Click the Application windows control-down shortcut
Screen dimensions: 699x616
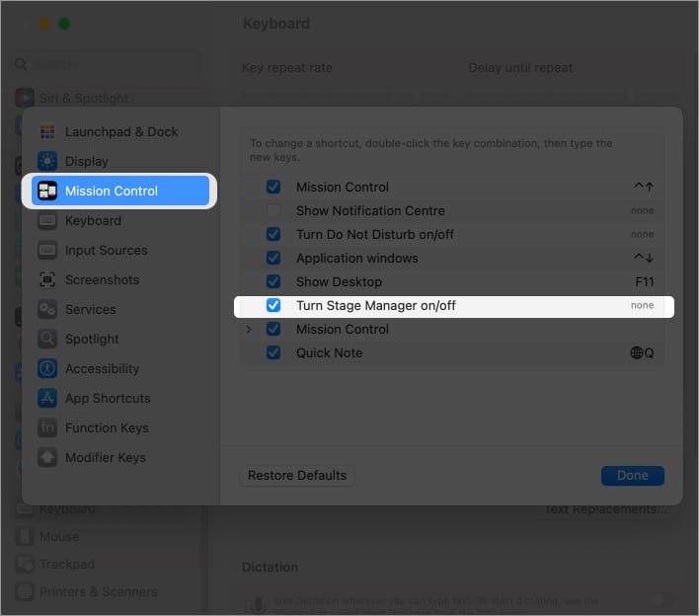pyautogui.click(x=644, y=258)
